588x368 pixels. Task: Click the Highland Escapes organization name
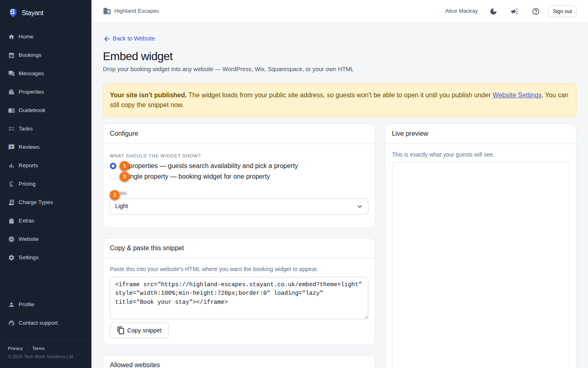[x=136, y=11]
